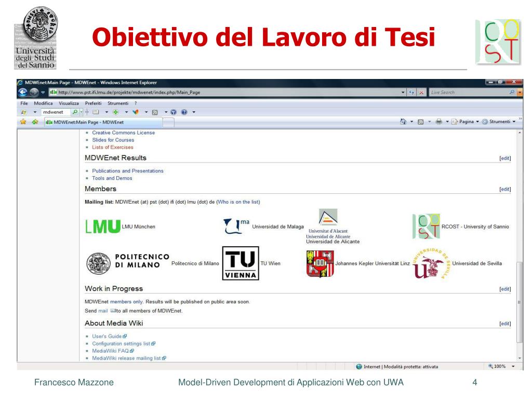Click the LMU München logo
The width and height of the screenshot is (532, 399).
click(103, 227)
